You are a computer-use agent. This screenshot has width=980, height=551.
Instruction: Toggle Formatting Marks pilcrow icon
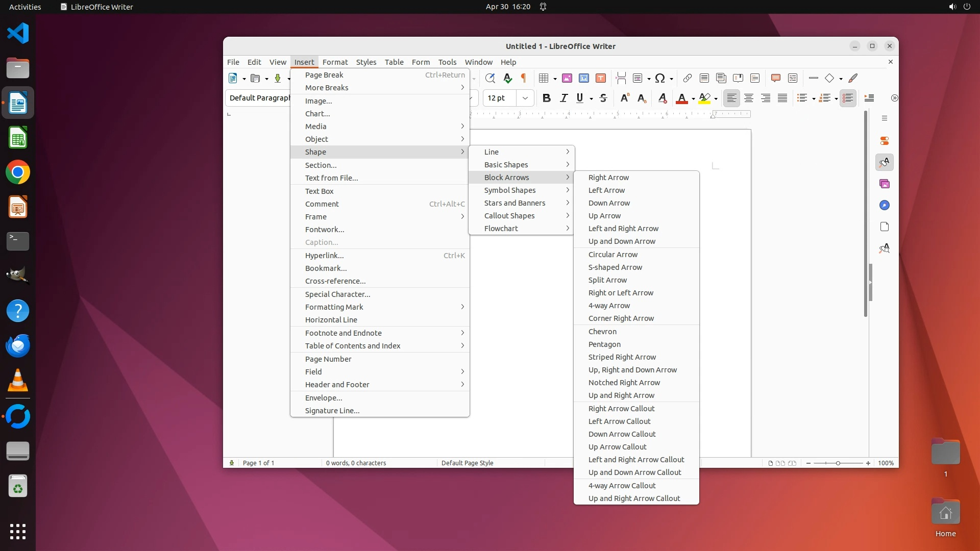523,78
